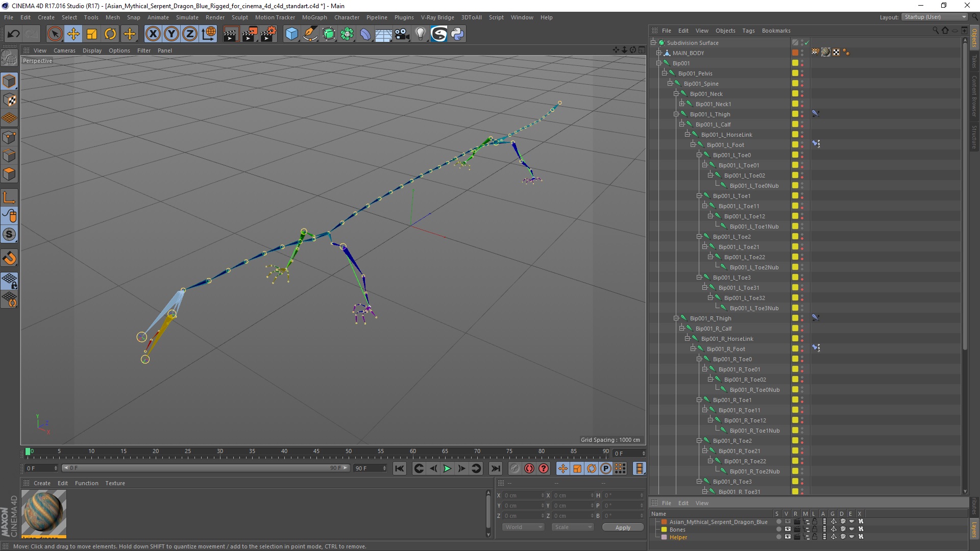This screenshot has height=551, width=980.
Task: Click frame 45 on timeline ruler
Action: click(x=316, y=452)
